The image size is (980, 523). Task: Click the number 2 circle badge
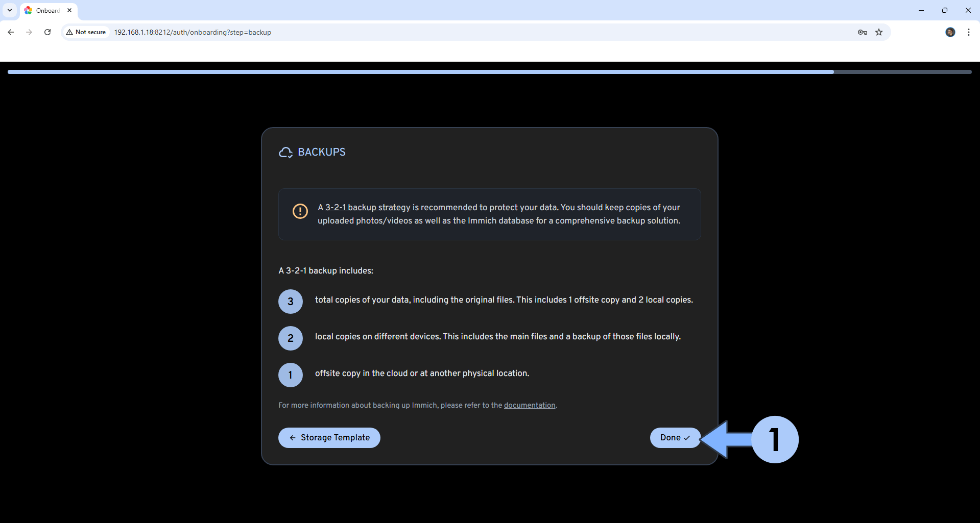pyautogui.click(x=291, y=338)
